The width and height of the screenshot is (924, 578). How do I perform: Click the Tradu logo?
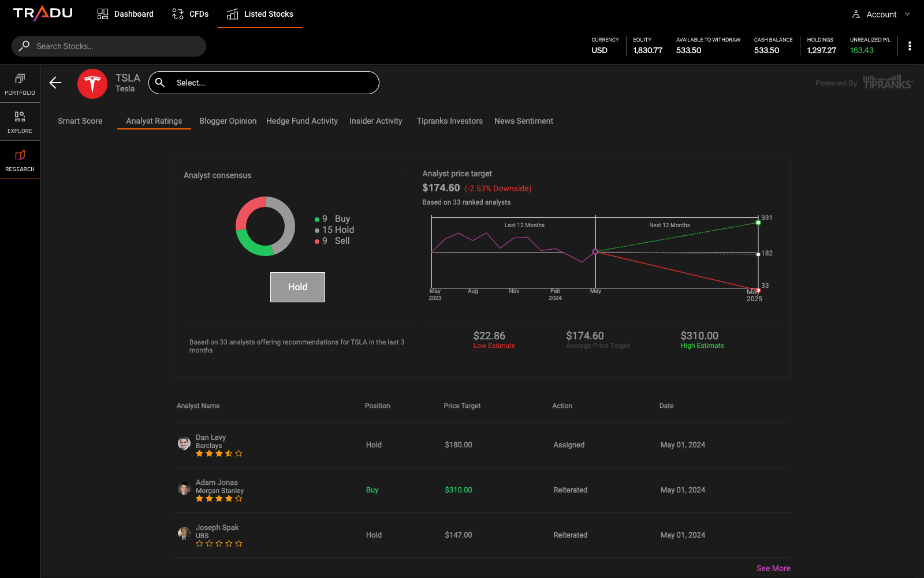[x=43, y=13]
